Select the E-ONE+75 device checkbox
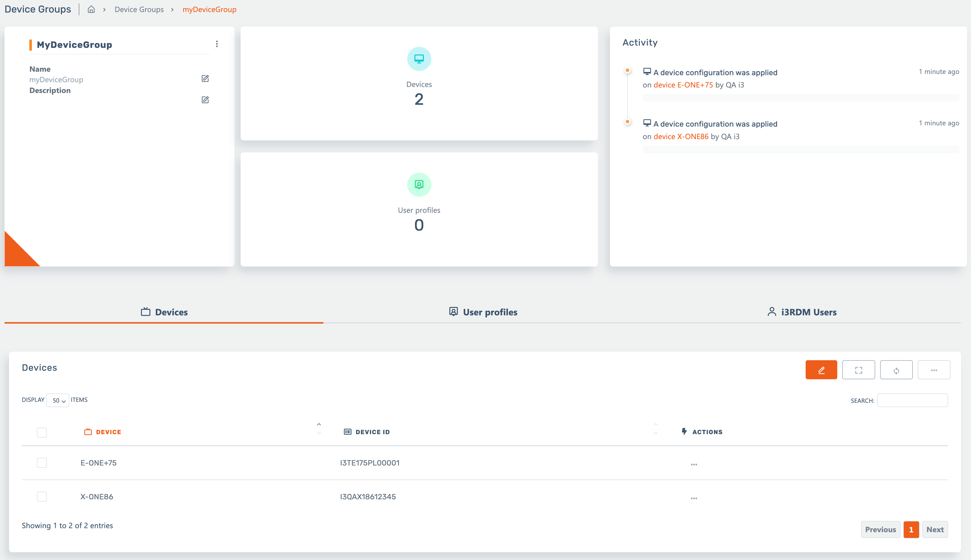 coord(42,463)
